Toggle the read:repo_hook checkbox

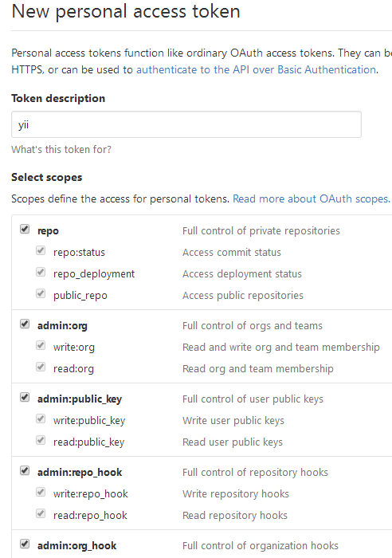[x=41, y=513]
